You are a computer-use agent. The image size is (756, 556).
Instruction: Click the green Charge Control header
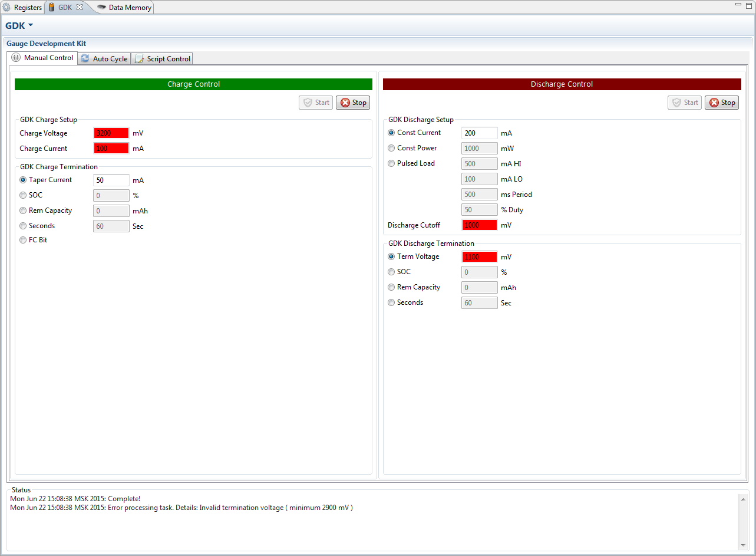[x=193, y=84]
